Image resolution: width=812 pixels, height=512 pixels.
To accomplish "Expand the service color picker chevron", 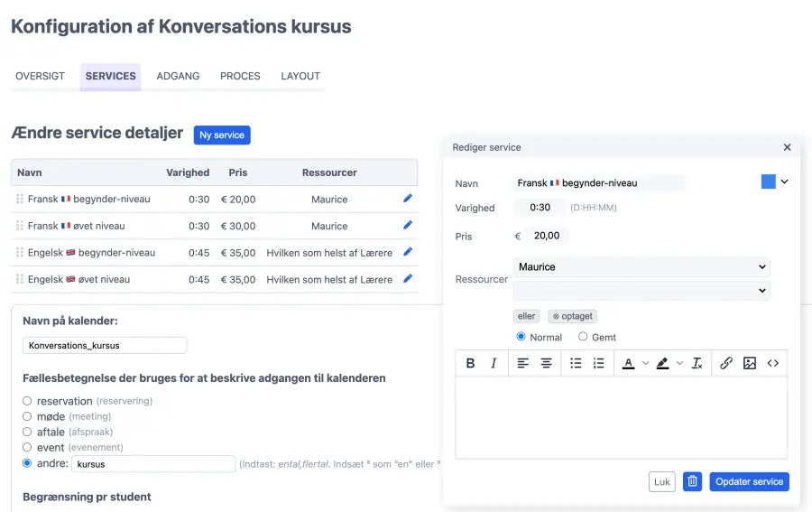I will [x=784, y=182].
